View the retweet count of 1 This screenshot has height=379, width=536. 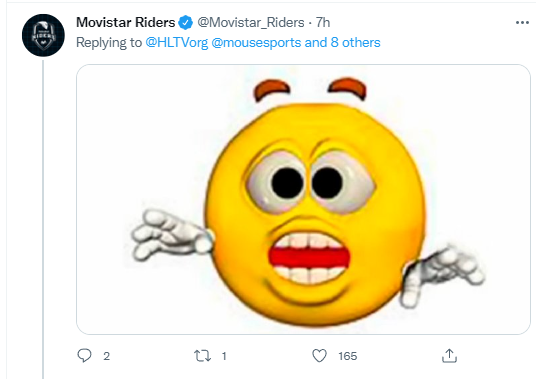coord(224,356)
